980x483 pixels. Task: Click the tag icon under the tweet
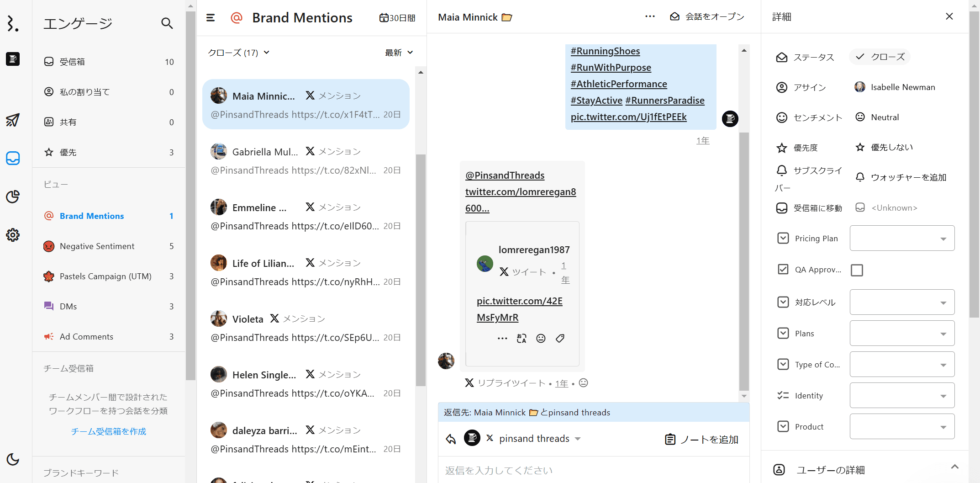point(560,338)
